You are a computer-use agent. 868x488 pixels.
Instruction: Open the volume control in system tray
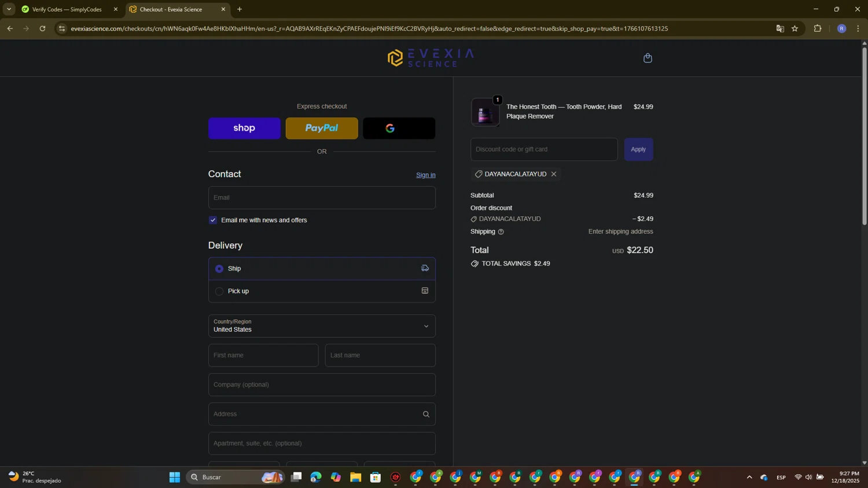[x=808, y=477]
